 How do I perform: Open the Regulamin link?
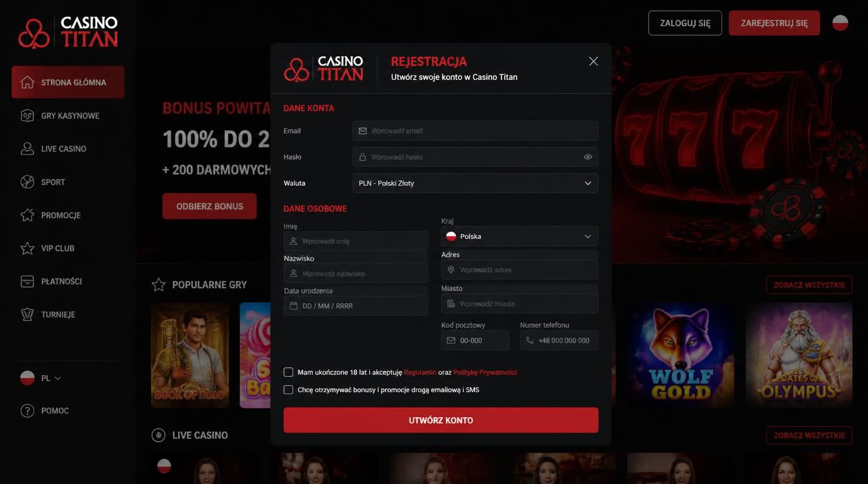420,372
